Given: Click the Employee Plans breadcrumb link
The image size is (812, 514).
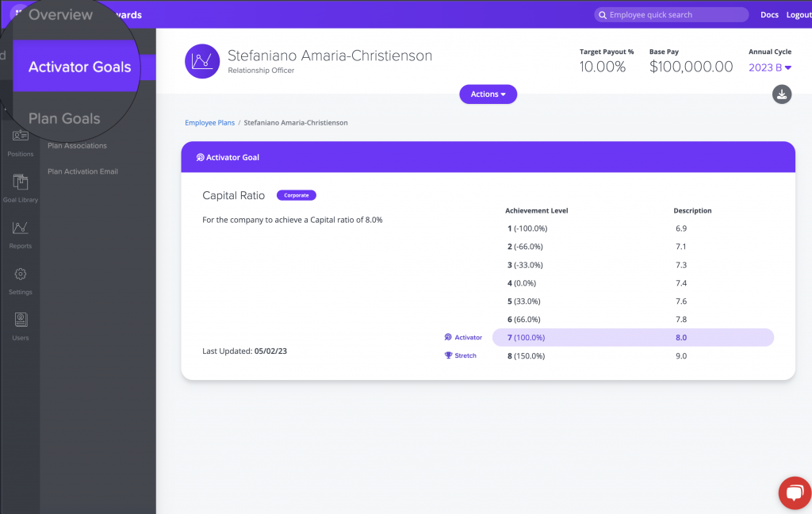Looking at the screenshot, I should (209, 123).
